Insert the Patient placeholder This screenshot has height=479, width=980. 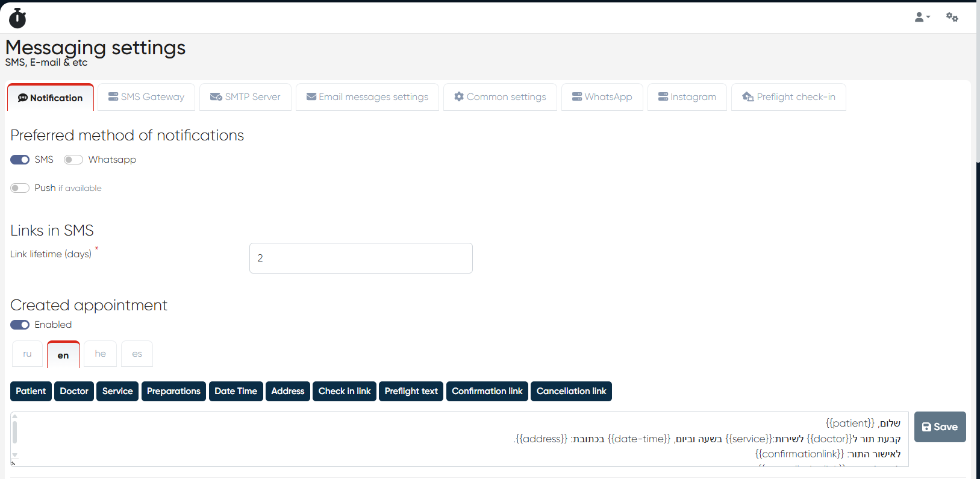click(31, 391)
